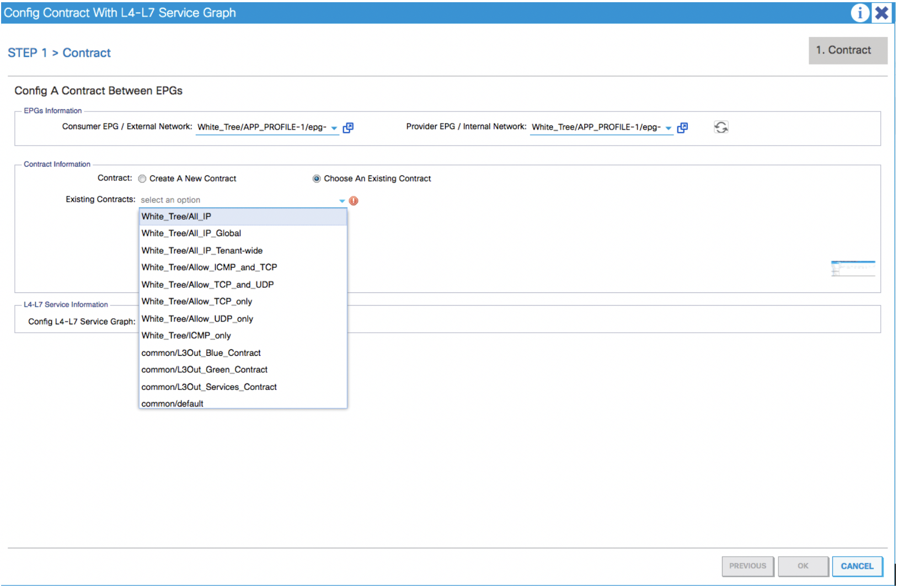Expand the Provider EPG dropdown arrow
This screenshot has height=588, width=898.
tap(669, 128)
